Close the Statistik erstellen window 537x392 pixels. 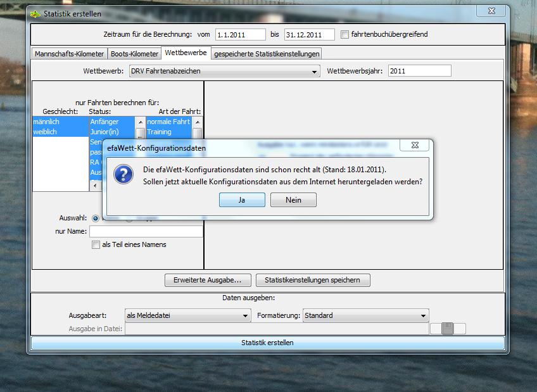click(x=490, y=13)
